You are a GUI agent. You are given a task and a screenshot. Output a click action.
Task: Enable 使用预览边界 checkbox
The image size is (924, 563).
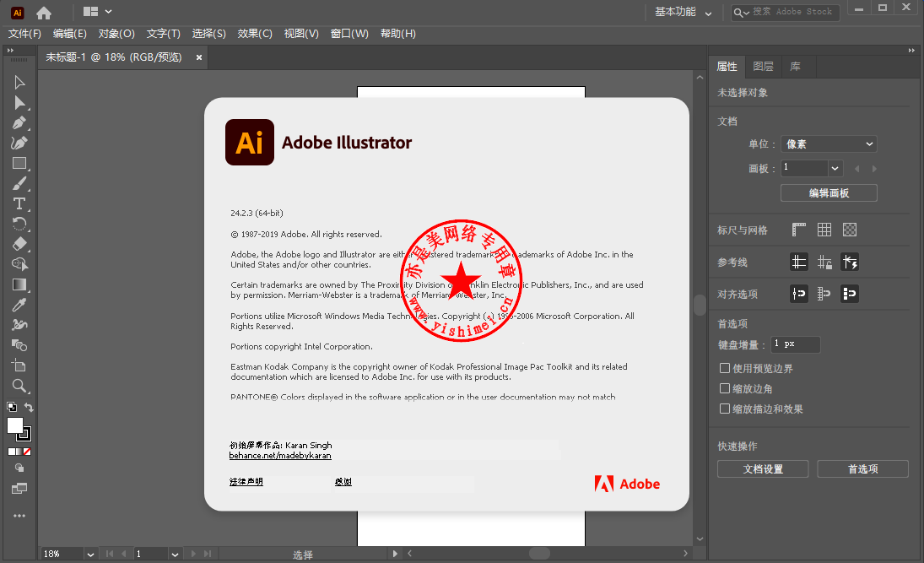[725, 368]
